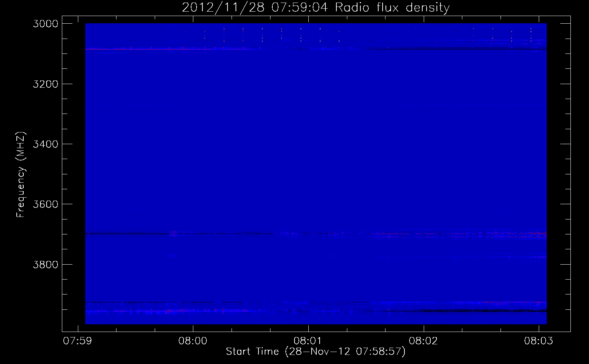Click the 3800 frequency axis label
Screen dimensions: 589x364
pyautogui.click(x=46, y=265)
